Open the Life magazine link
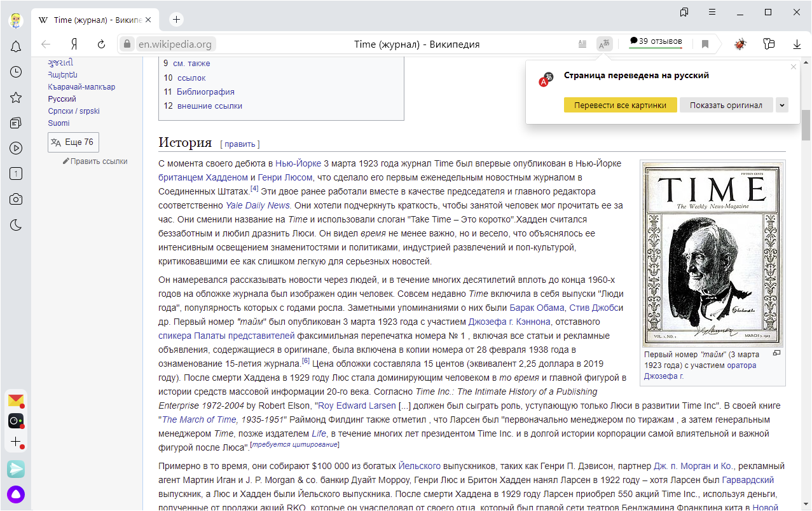 click(x=319, y=434)
